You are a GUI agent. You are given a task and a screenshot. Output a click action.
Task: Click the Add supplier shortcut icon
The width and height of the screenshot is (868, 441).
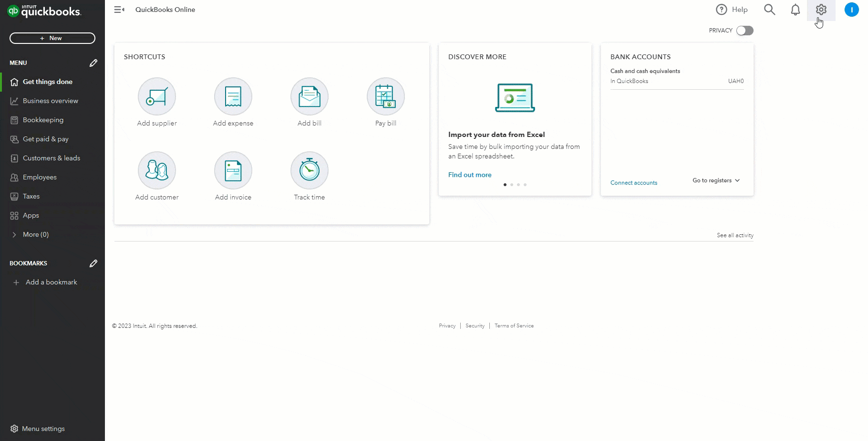(157, 96)
